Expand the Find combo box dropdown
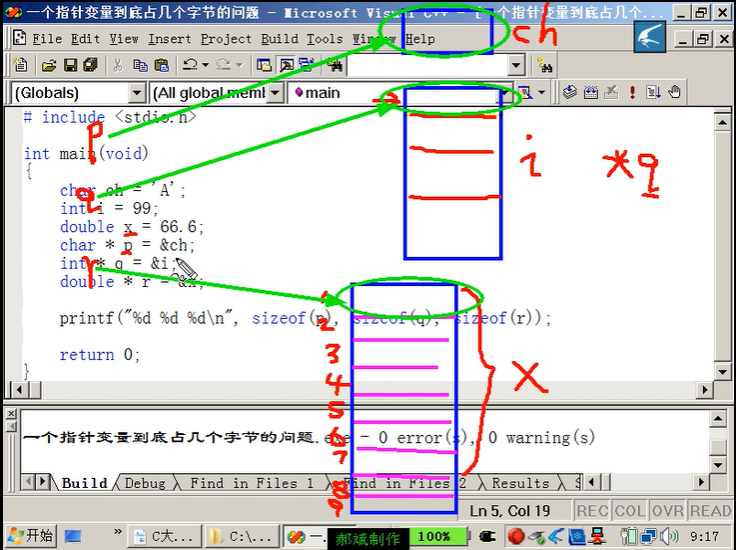 516,65
